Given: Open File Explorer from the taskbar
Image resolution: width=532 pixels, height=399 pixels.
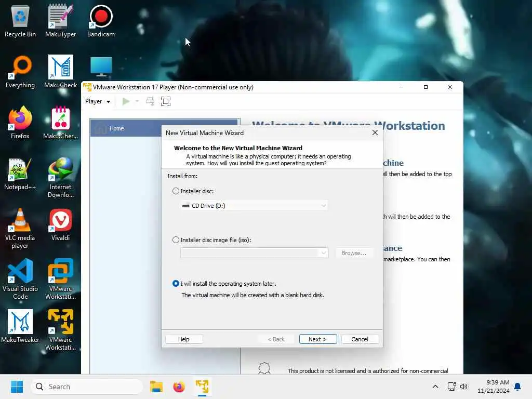Looking at the screenshot, I should (156, 387).
